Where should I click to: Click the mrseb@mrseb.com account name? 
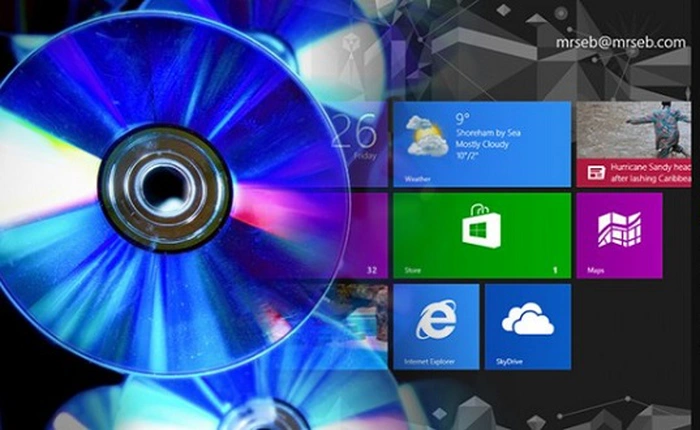621,42
